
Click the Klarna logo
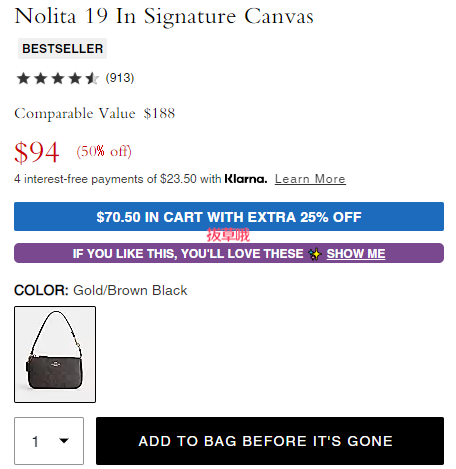246,179
